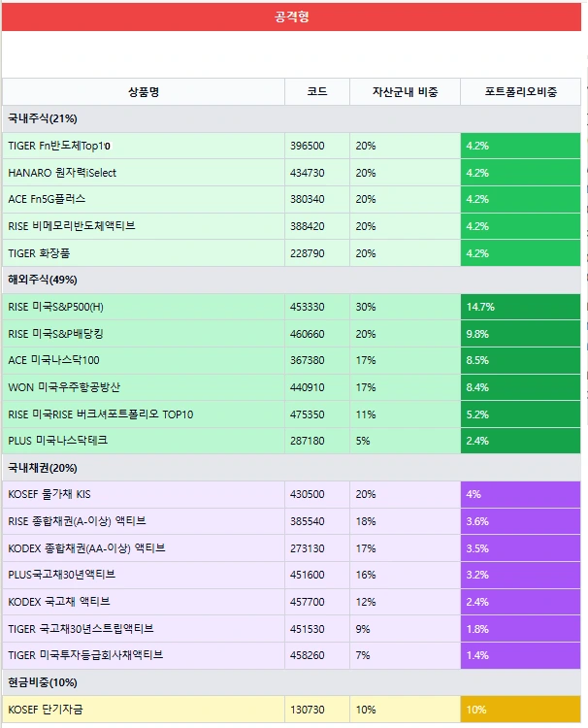
Task: Click the 1.8% portfolio weight cell
Action: point(521,629)
